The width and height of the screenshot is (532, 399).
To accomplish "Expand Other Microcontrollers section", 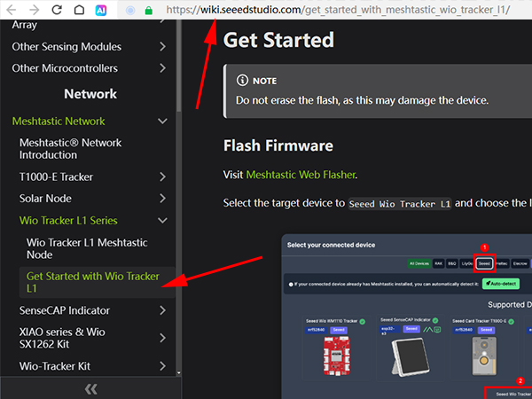I will tap(162, 68).
